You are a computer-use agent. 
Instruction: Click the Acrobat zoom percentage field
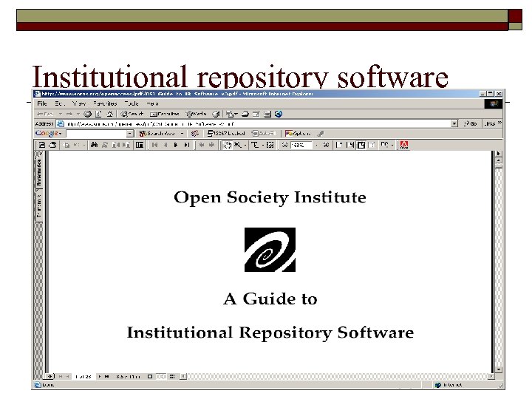(301, 146)
